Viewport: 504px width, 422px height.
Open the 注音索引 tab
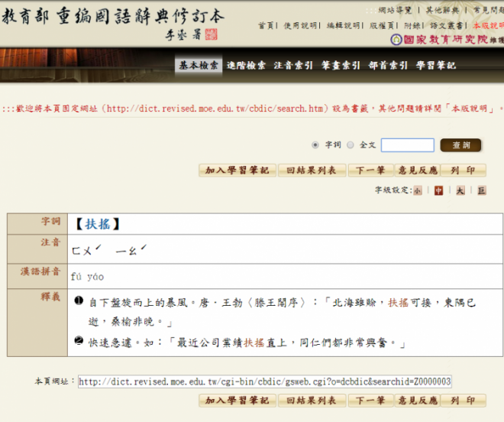pyautogui.click(x=294, y=66)
